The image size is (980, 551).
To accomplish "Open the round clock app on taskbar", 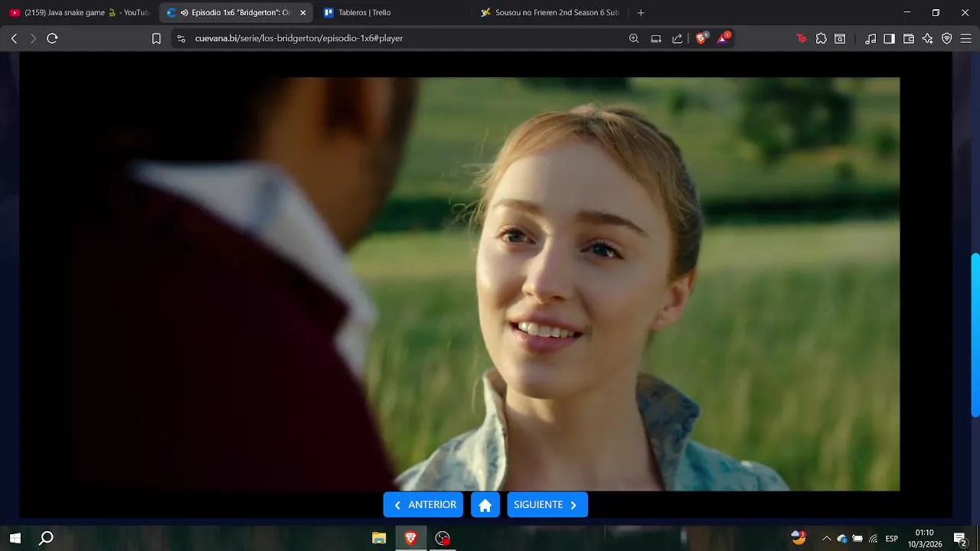I will coord(443,538).
